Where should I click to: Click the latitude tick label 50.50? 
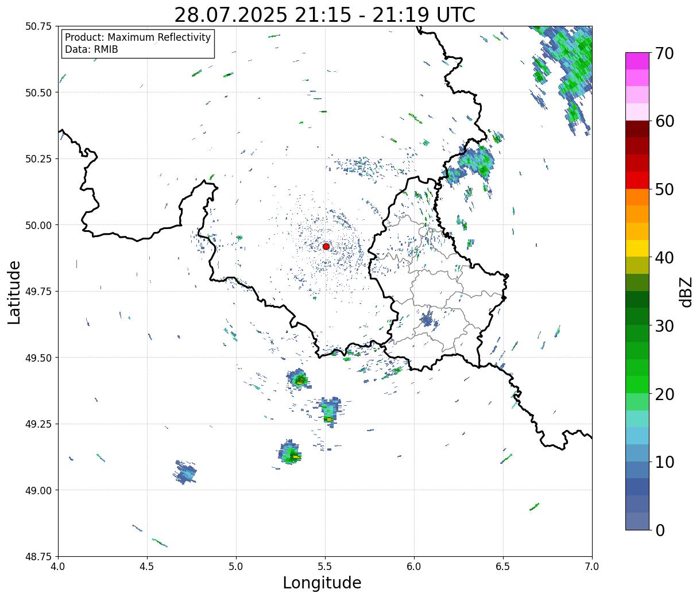[x=38, y=92]
